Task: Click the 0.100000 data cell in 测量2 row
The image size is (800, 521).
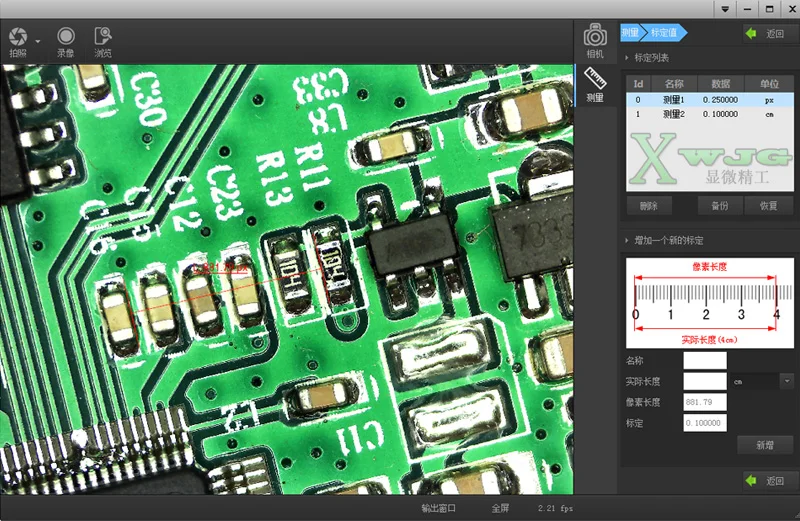Action: coord(720,114)
